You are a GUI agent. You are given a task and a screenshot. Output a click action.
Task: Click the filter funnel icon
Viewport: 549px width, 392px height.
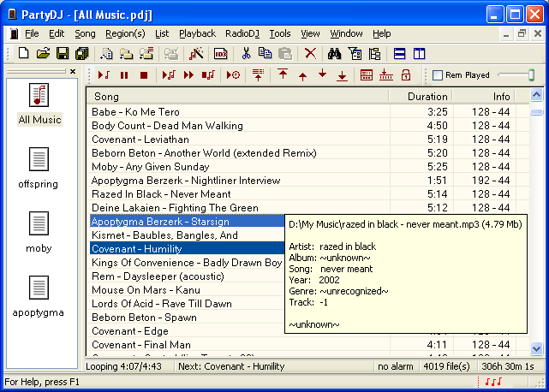coord(355,54)
